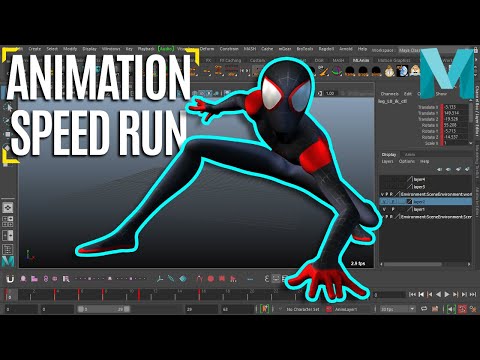Go to start of playback range

pyautogui.click(x=412, y=294)
